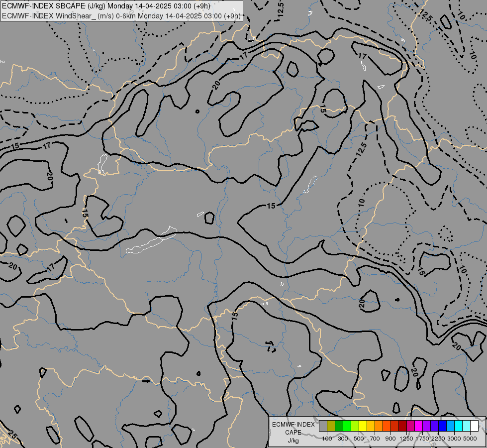Click the legend value 900

point(390,439)
